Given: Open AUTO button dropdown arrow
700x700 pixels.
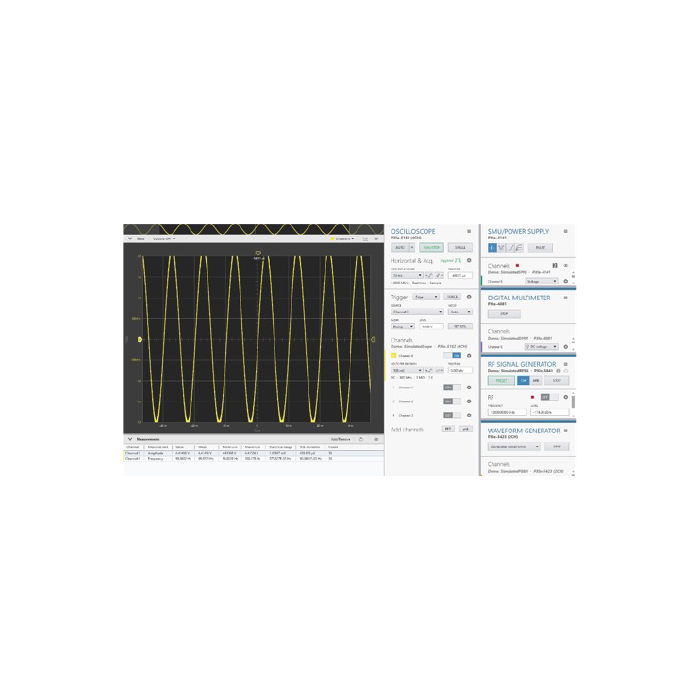Looking at the screenshot, I should pos(412,247).
